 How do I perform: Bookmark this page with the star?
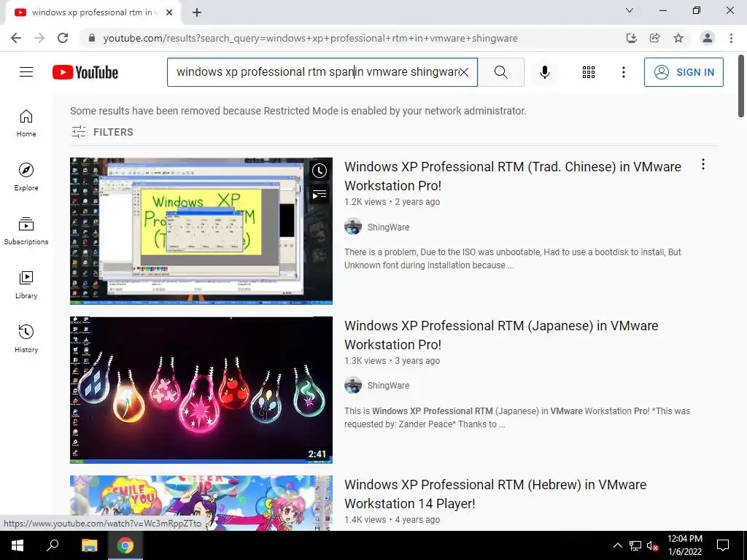pos(678,38)
